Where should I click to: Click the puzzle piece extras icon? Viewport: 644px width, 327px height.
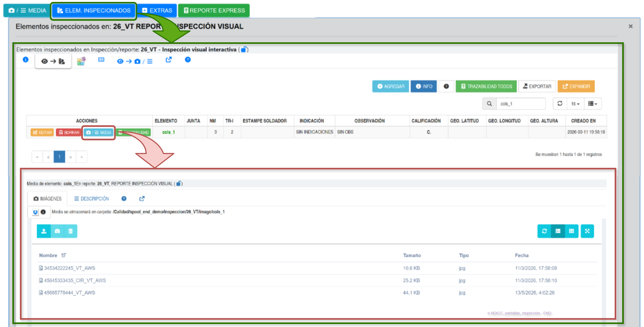pos(81,61)
